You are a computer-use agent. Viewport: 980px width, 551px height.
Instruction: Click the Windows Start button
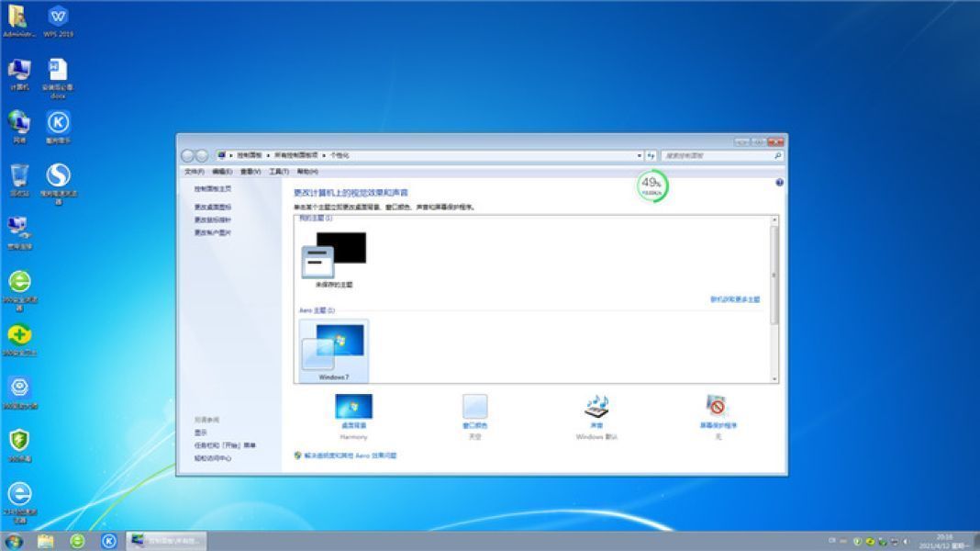[14, 541]
